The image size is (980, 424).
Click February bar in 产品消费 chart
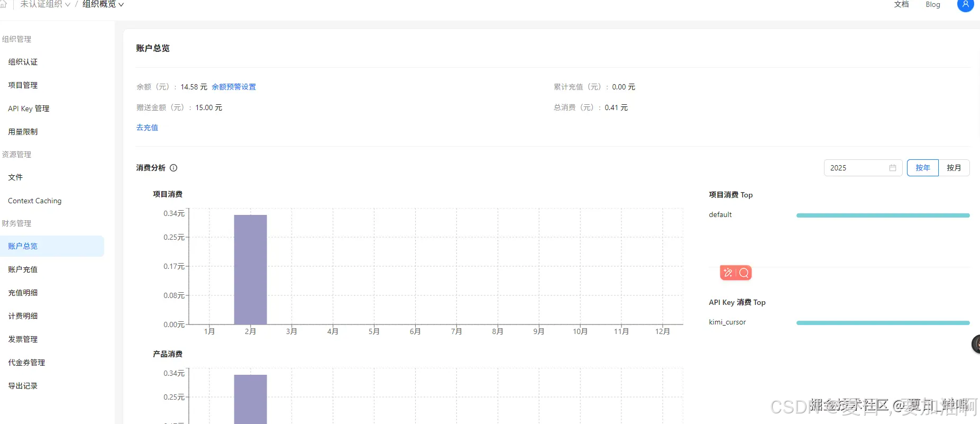point(251,399)
